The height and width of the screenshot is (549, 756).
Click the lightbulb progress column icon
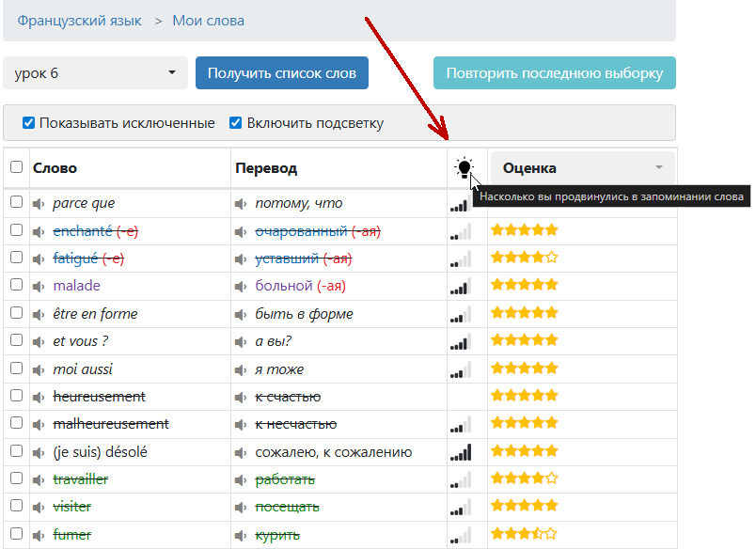point(464,167)
